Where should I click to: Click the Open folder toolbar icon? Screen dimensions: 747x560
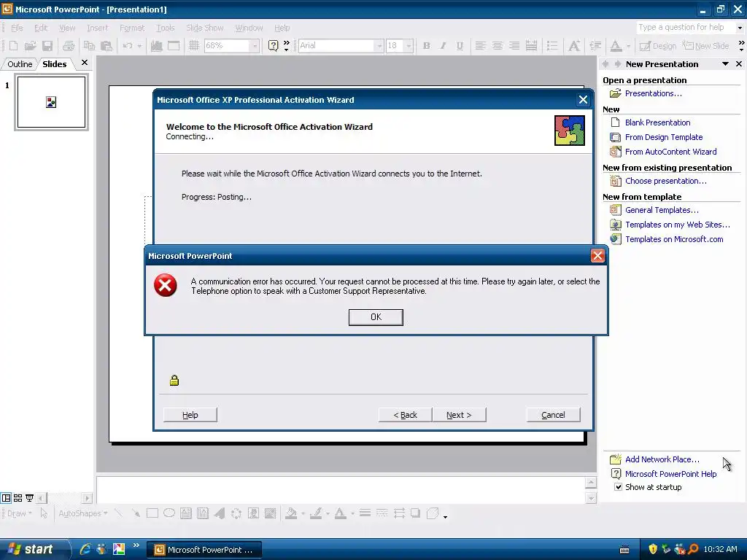click(30, 46)
